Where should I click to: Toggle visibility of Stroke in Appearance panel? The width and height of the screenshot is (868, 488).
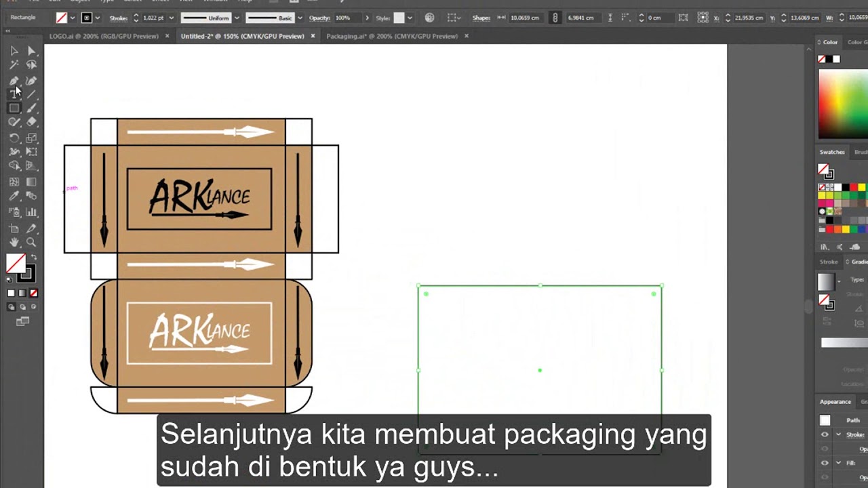point(825,434)
